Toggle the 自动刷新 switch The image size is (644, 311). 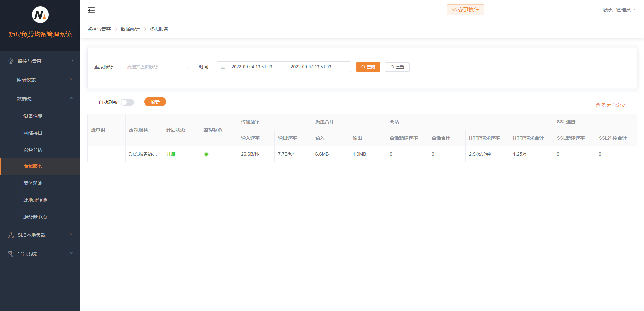pos(127,102)
